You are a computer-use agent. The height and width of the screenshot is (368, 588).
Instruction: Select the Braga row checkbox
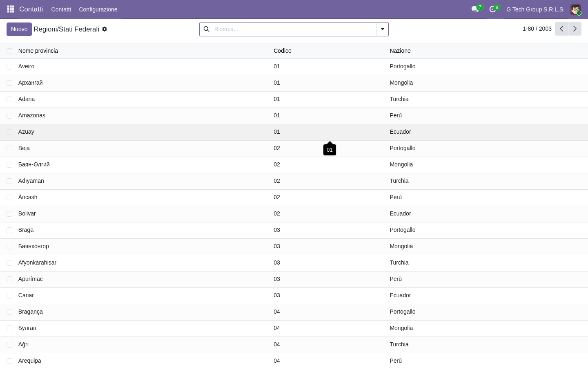9,230
